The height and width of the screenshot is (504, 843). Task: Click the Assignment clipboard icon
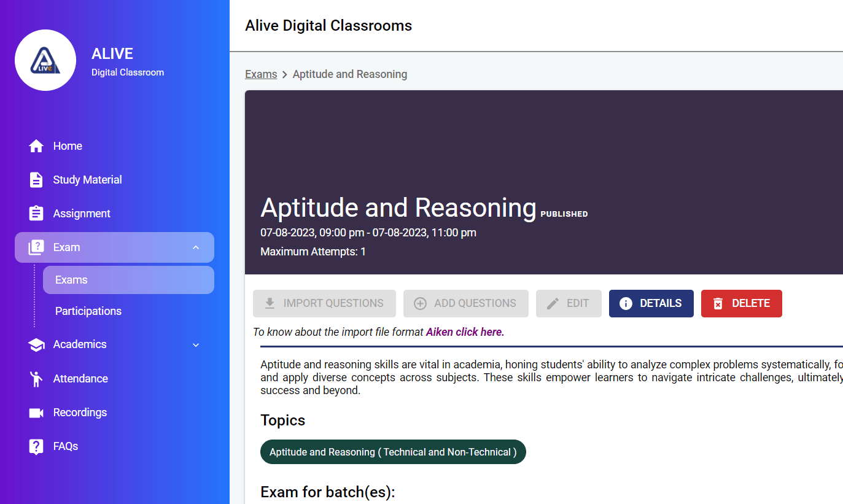[36, 214]
